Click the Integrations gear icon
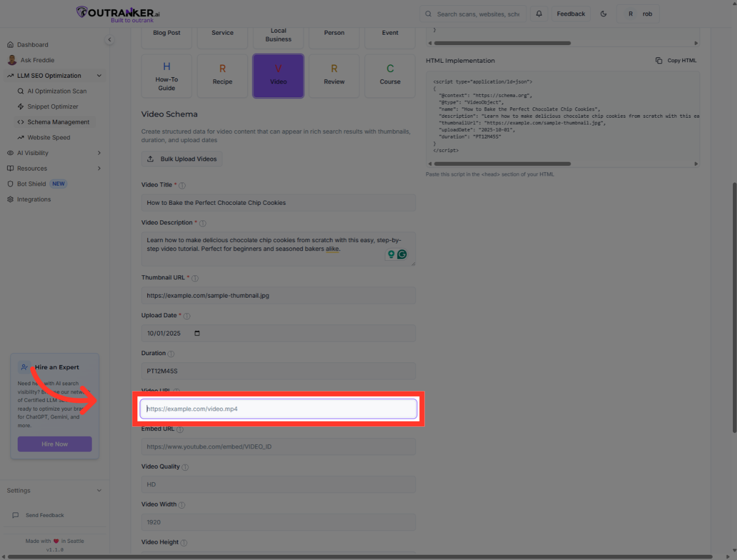This screenshot has width=737, height=560. point(10,200)
